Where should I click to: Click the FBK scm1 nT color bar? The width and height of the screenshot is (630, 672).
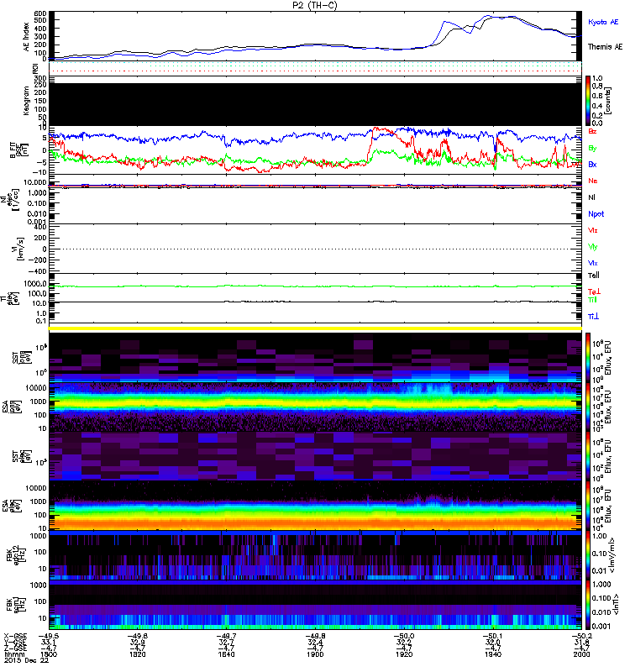point(587,605)
